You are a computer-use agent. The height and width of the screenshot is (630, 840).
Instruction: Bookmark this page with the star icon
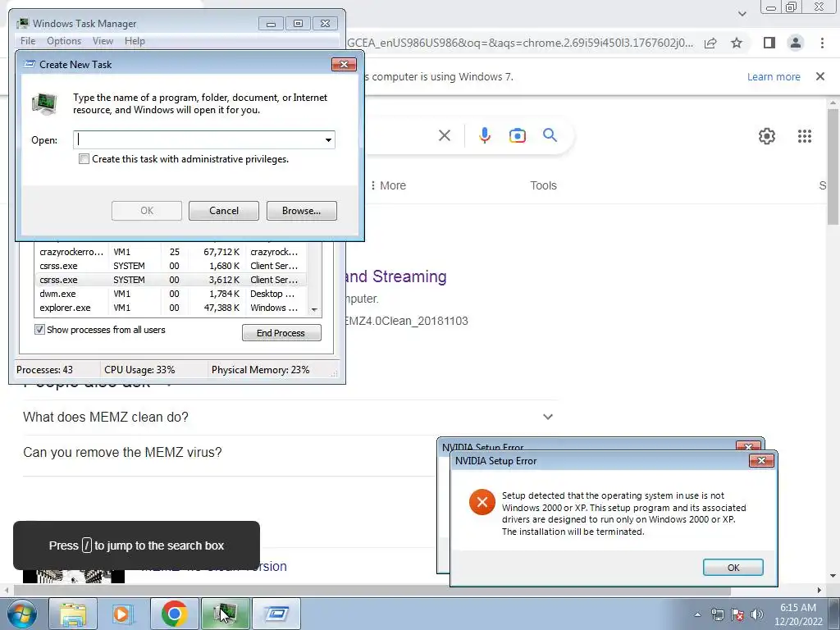[737, 43]
